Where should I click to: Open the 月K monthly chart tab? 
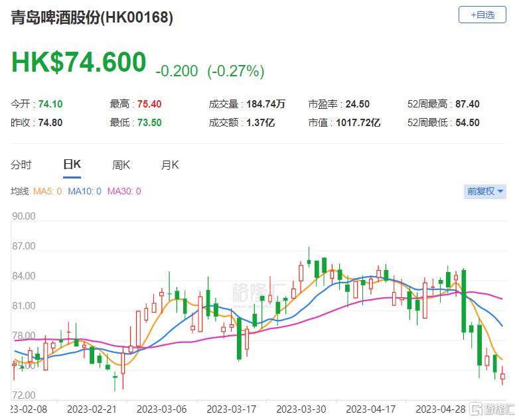point(170,165)
